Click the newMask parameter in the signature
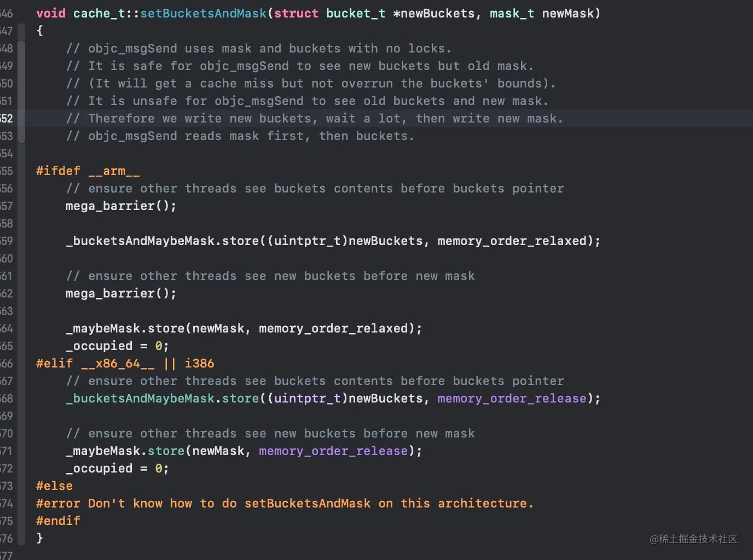This screenshot has width=753, height=560. [567, 13]
